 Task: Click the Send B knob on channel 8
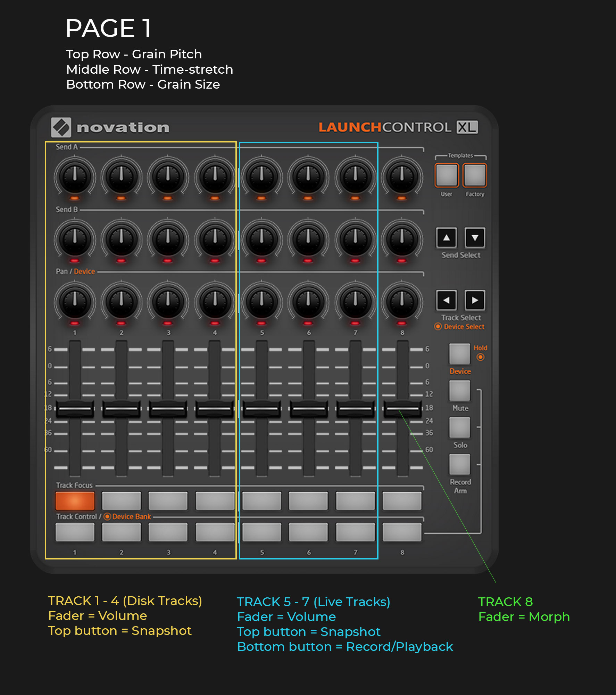402,239
